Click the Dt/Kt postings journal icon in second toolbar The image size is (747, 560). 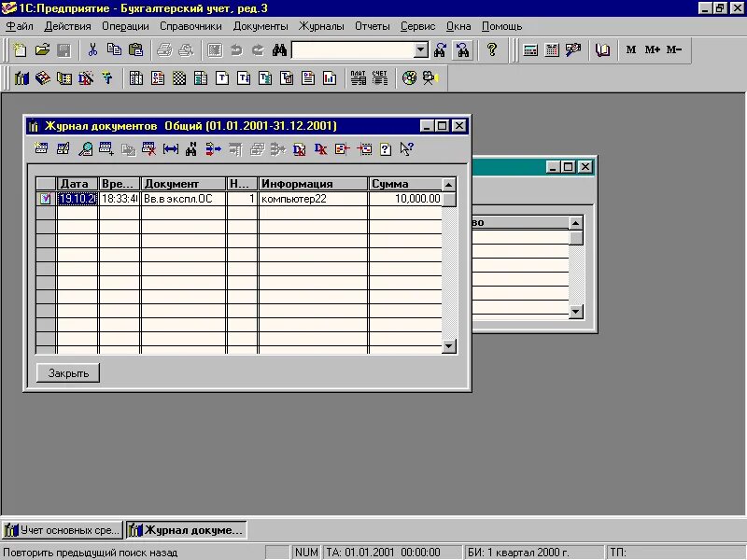click(x=86, y=78)
